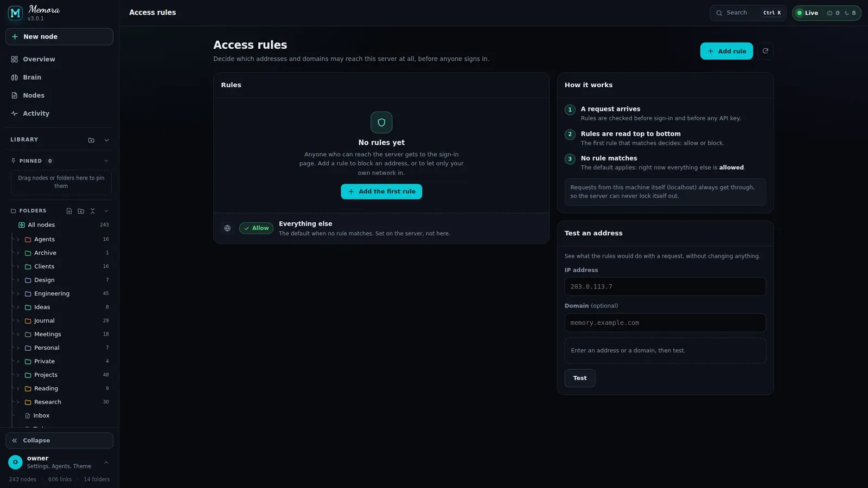This screenshot has width=868, height=488.
Task: Click the new folder icon beside LIBRARY
Action: click(91, 140)
